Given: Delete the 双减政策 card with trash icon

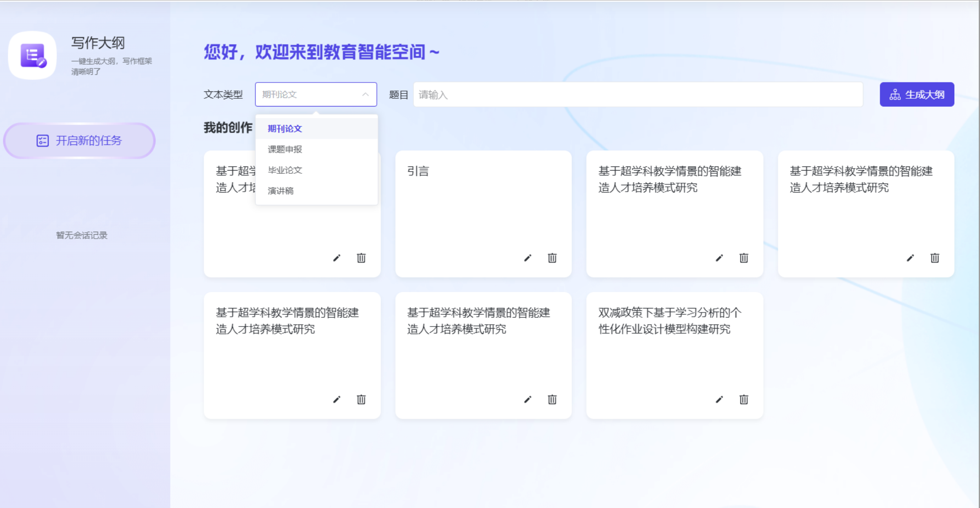Looking at the screenshot, I should point(744,399).
